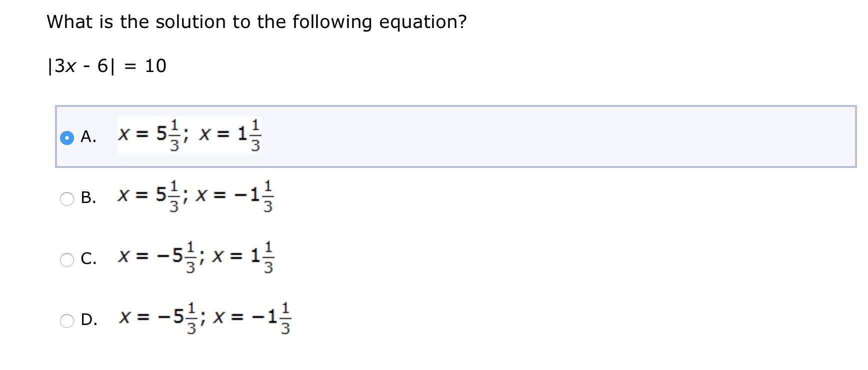Click the 'C.' option label
868x370 pixels.
click(88, 259)
